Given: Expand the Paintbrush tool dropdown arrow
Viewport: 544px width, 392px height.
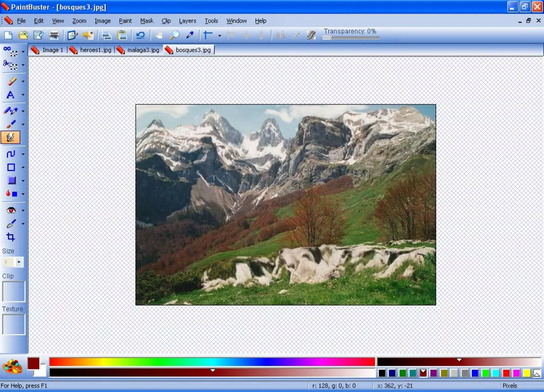Looking at the screenshot, I should (x=23, y=124).
